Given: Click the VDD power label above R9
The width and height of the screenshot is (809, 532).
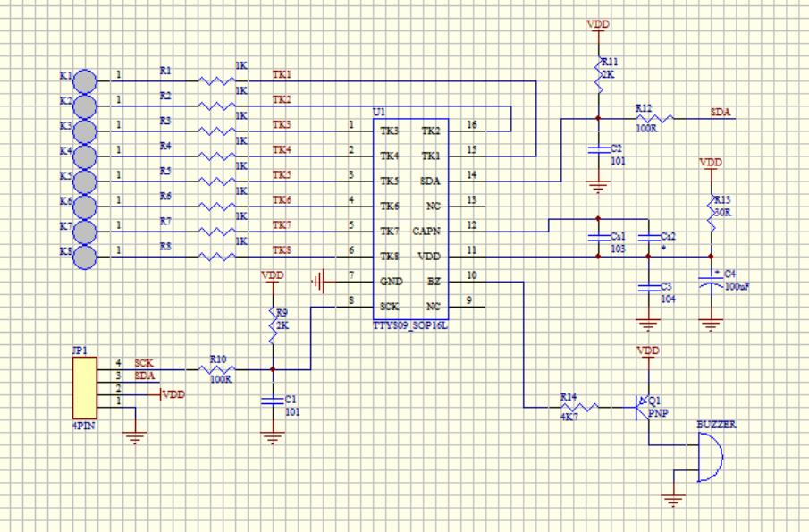Looking at the screenshot, I should (x=273, y=275).
